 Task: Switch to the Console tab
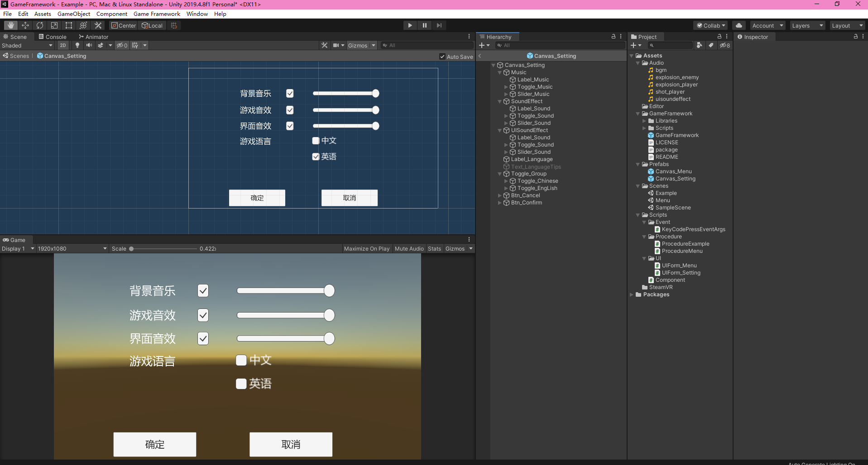tap(52, 36)
